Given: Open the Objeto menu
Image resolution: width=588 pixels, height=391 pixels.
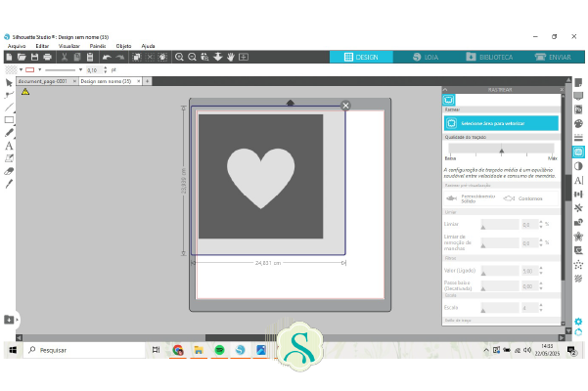Looking at the screenshot, I should (x=123, y=46).
